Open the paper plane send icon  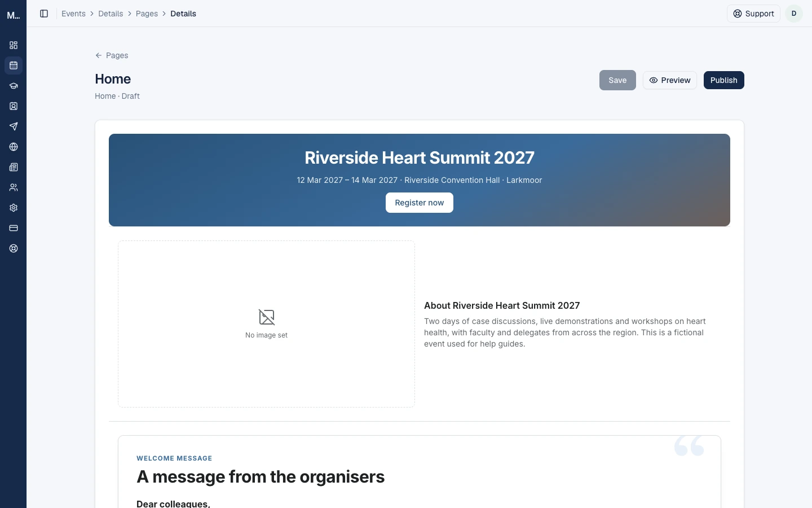point(14,126)
